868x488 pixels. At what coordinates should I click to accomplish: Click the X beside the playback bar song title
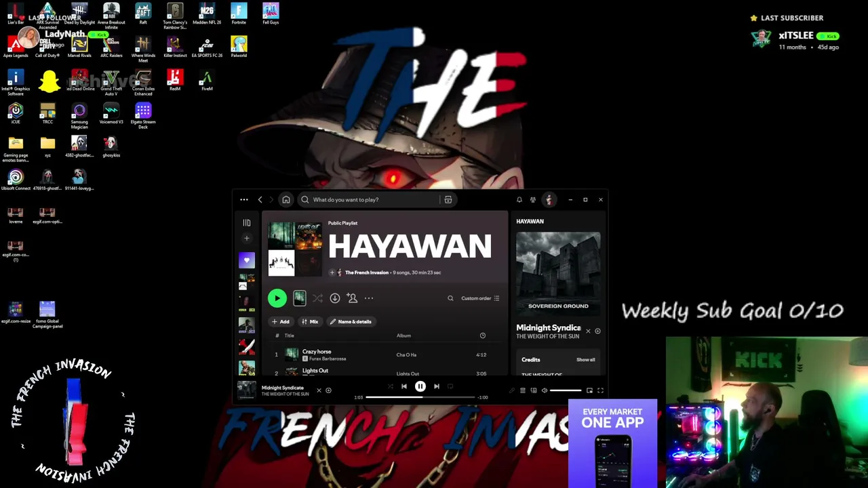(319, 390)
